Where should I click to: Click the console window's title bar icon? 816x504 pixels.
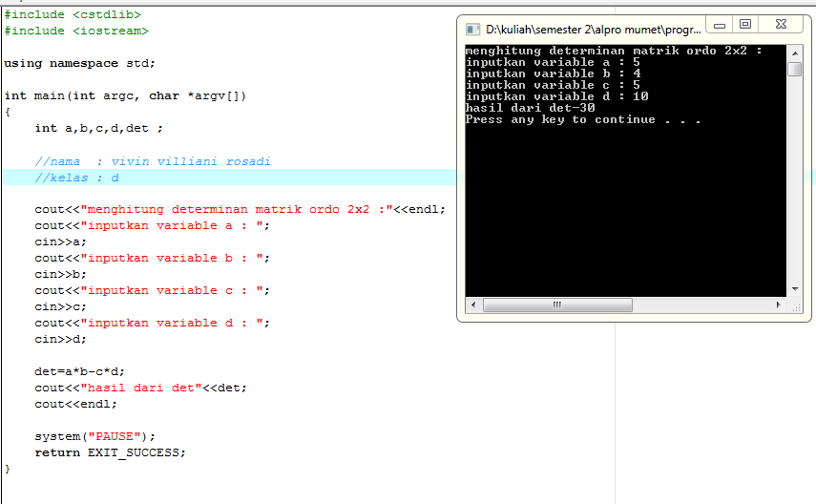pos(472,30)
